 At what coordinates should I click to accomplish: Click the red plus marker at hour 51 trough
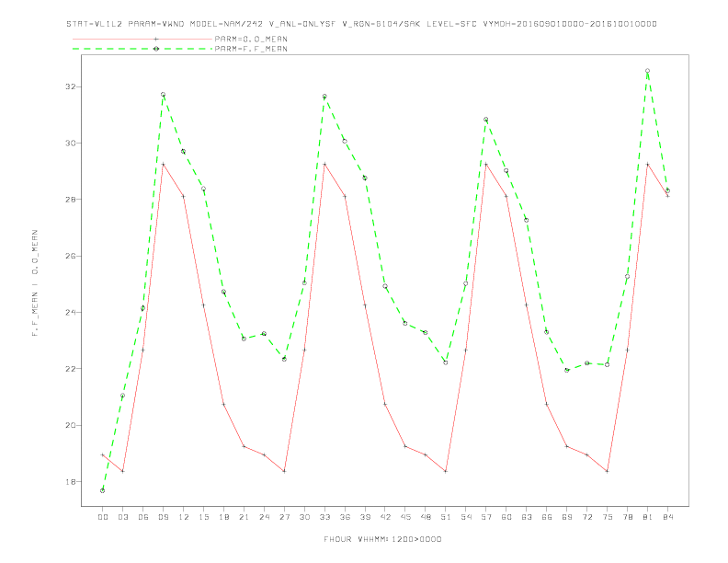(446, 471)
